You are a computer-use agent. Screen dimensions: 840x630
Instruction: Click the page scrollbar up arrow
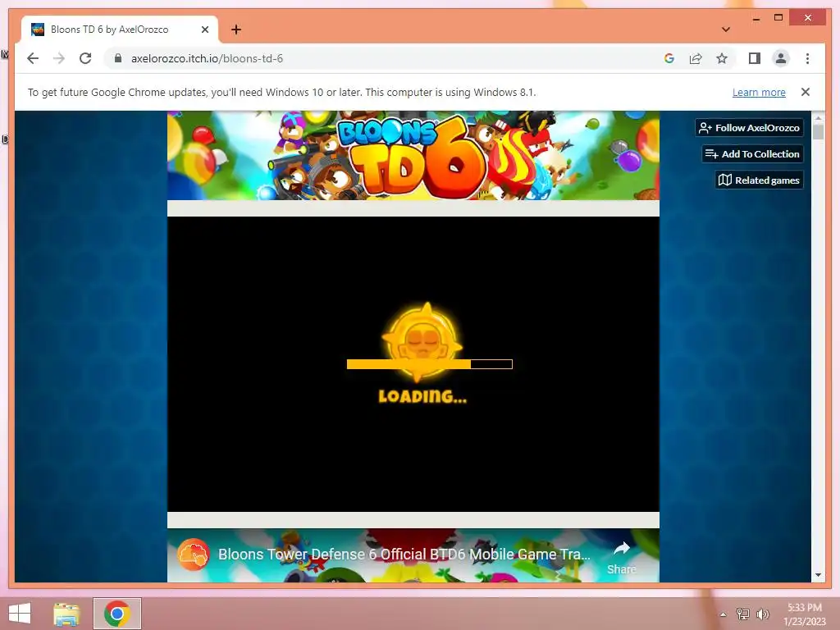[x=818, y=117]
